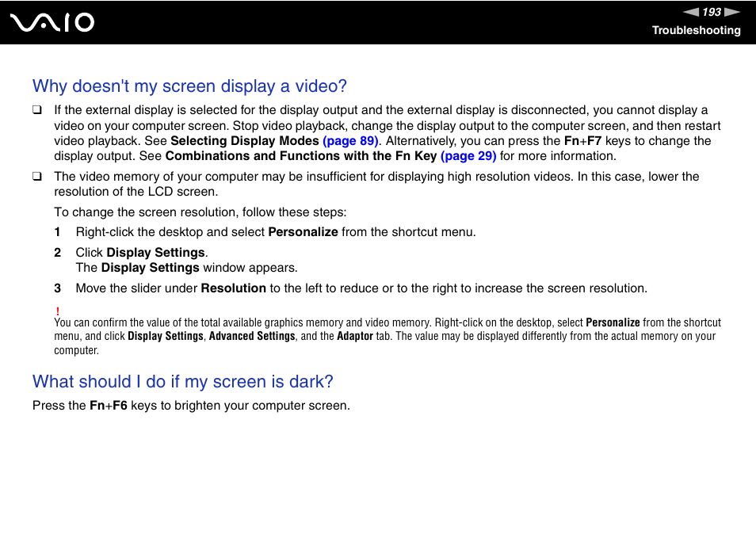The height and width of the screenshot is (534, 756).
Task: Click the VAIO logo
Action: click(50, 22)
